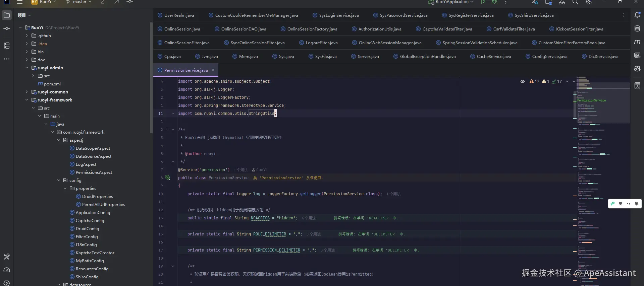Open the Maven tool window
The height and width of the screenshot is (286, 644).
coord(637,42)
